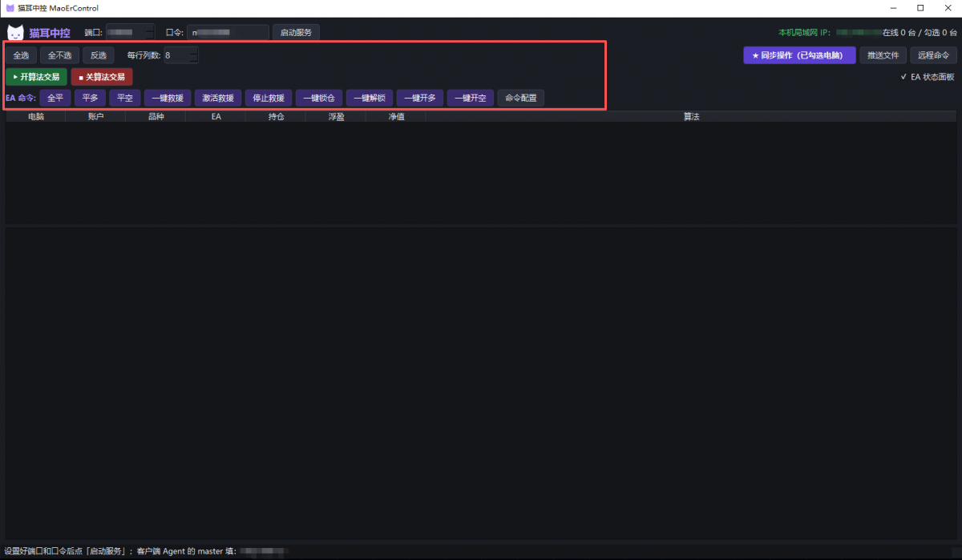Viewport: 962px width, 560px height.
Task: Focus the 端口 port input field
Action: (129, 33)
